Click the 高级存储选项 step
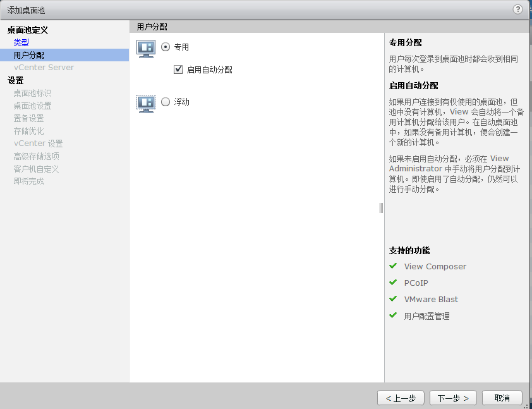The height and width of the screenshot is (409, 532). (x=36, y=156)
